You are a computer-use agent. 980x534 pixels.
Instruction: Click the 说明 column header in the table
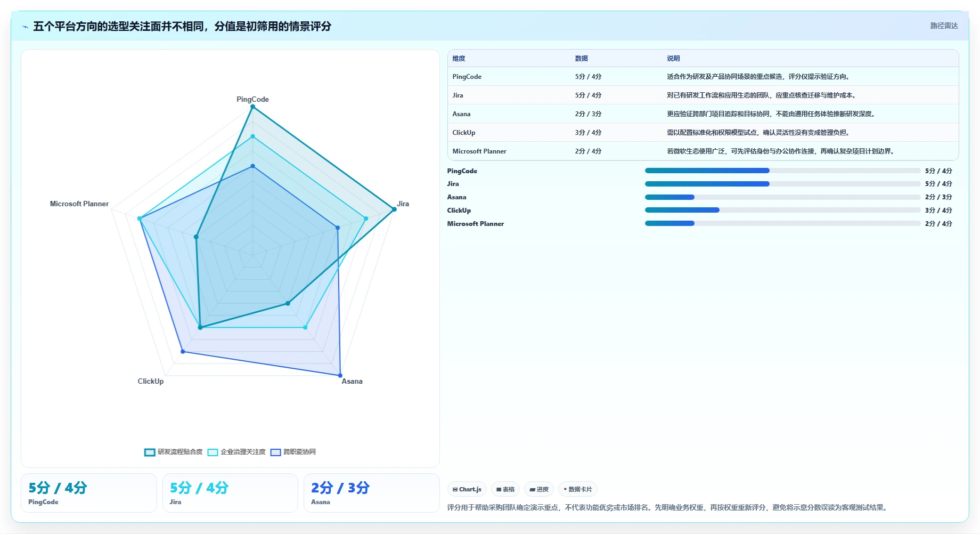pos(673,59)
